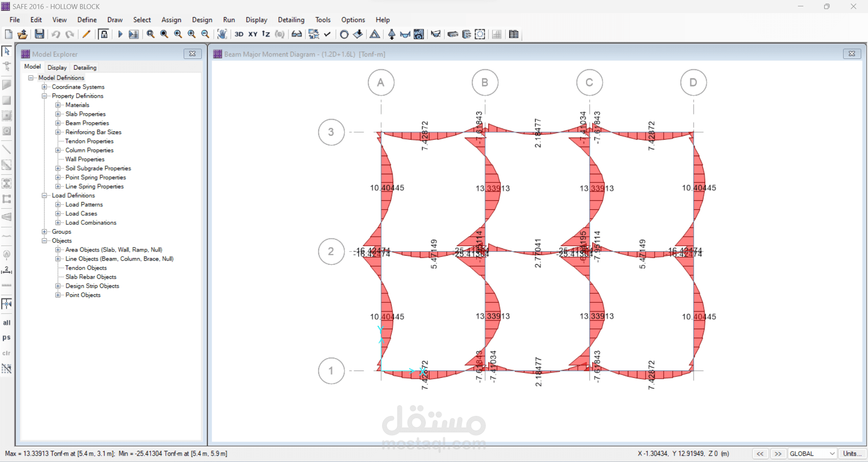Show tables icon in toolbar

pos(514,34)
